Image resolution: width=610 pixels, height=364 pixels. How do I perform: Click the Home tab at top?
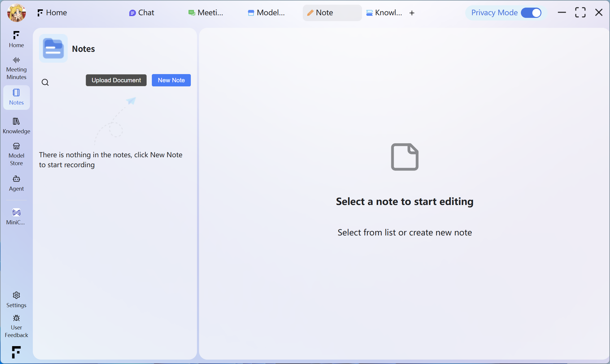click(x=52, y=13)
